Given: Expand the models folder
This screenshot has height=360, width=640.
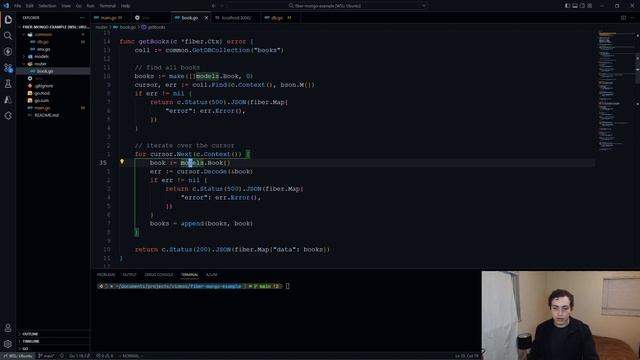Looking at the screenshot, I should tap(53, 56).
